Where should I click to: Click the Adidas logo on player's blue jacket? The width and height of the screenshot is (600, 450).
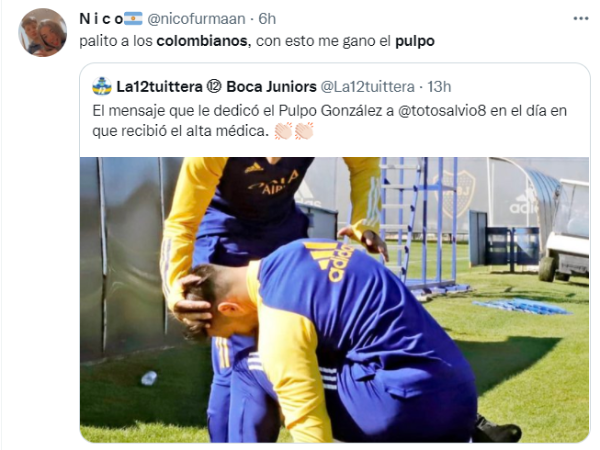point(333,261)
